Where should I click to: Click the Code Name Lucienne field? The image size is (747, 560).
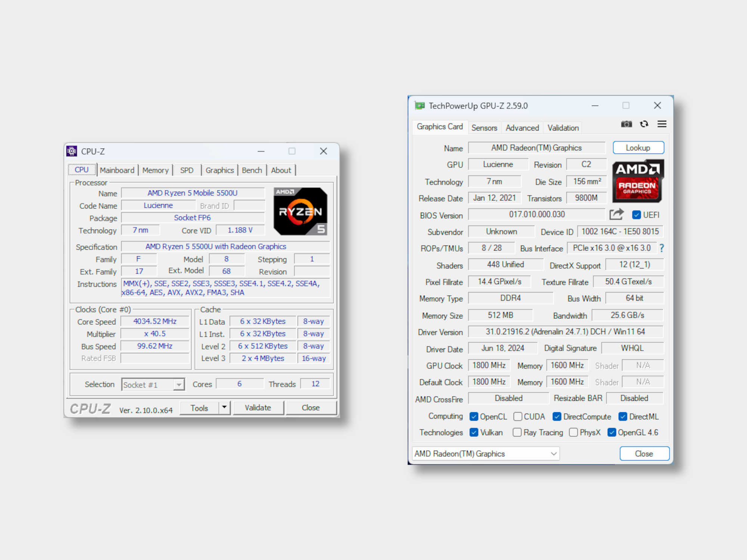point(158,205)
